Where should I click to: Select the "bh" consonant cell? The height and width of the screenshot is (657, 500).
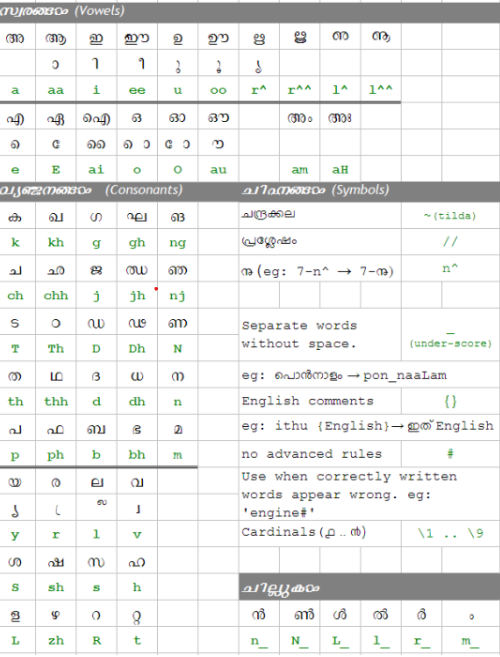137,455
